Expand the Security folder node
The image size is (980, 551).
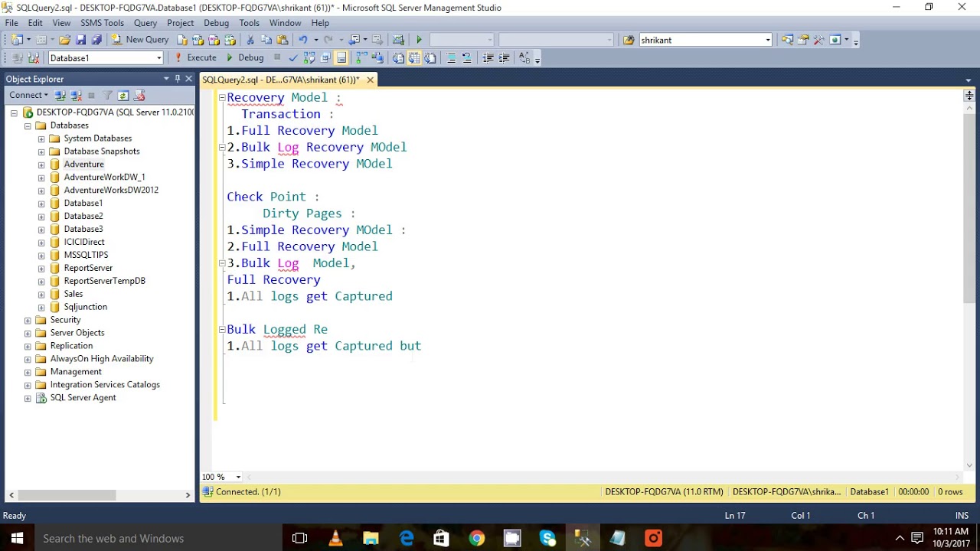[28, 320]
